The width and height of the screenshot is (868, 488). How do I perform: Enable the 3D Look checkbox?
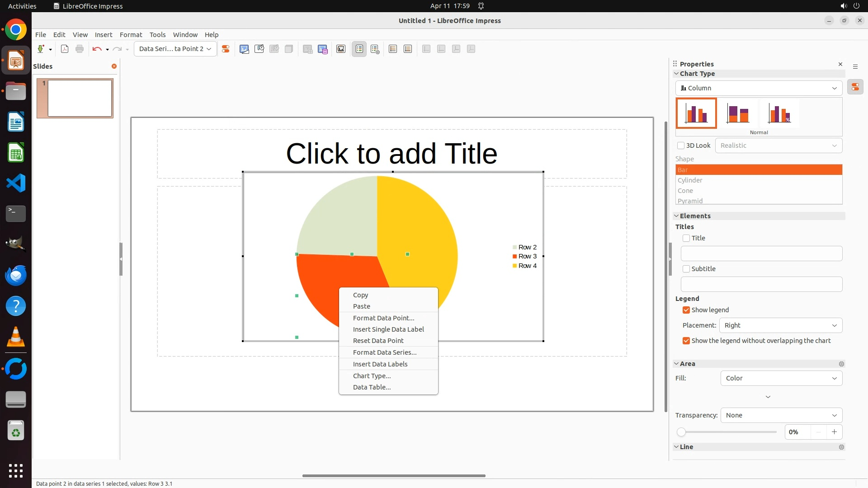[x=681, y=145]
